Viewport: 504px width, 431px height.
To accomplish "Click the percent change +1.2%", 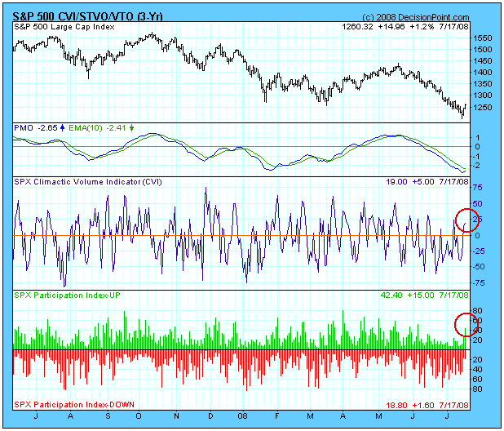I will point(422,27).
